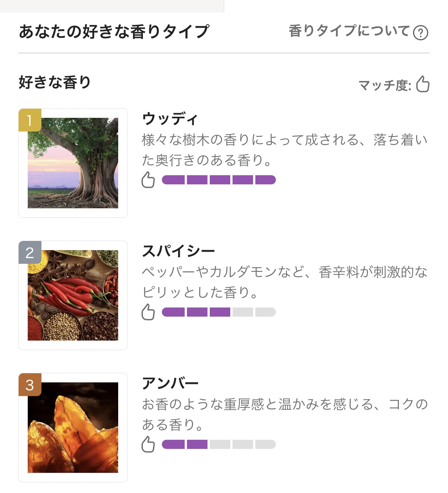Image resolution: width=448 pixels, height=493 pixels.
Task: Click thumbs-up icon under アンバー description
Action: 148,444
